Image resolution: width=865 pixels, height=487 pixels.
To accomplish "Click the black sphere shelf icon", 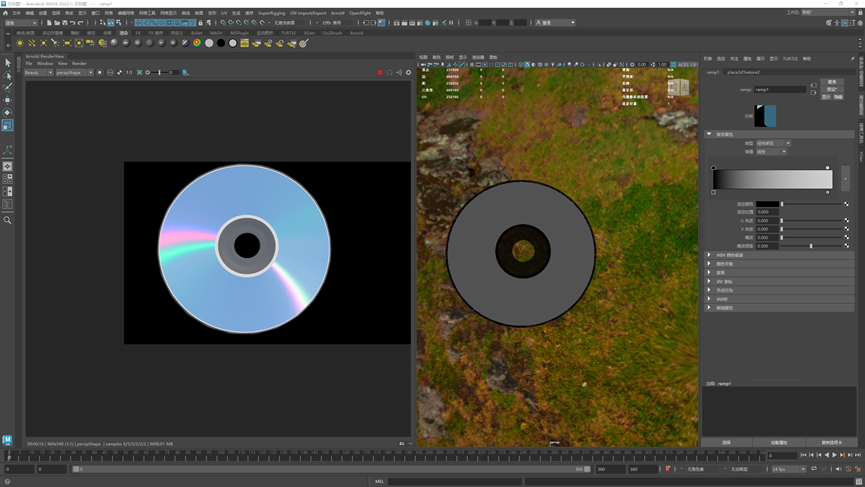I will tap(221, 44).
